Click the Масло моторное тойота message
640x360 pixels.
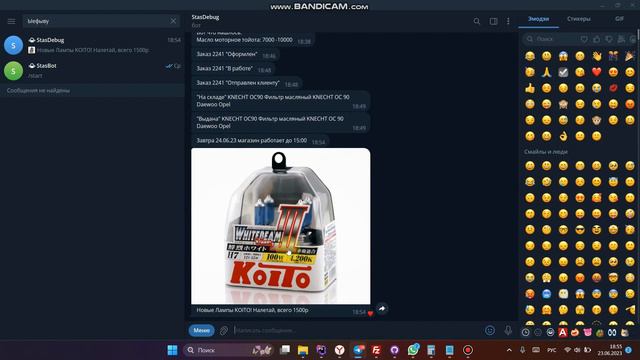click(253, 40)
